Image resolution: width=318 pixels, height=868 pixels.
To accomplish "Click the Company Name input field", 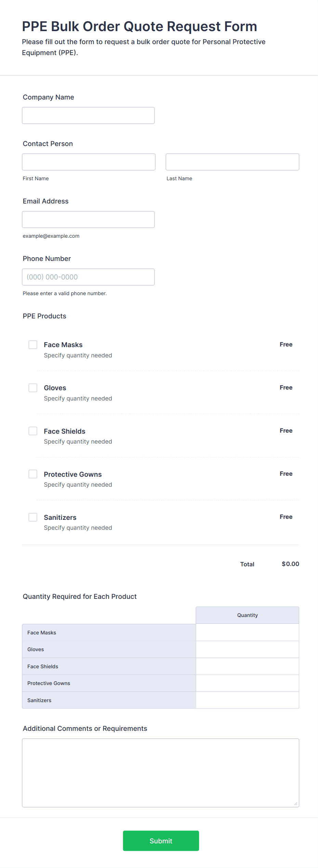I will [x=88, y=115].
